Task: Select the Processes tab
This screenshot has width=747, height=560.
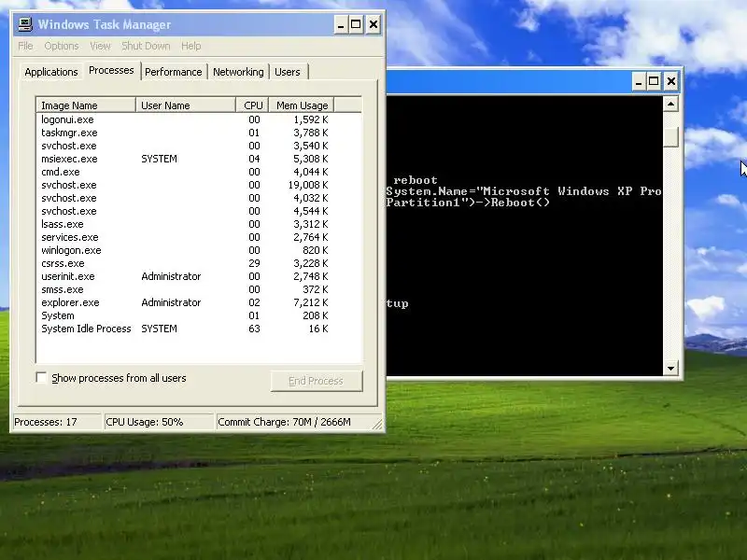Action: click(111, 71)
